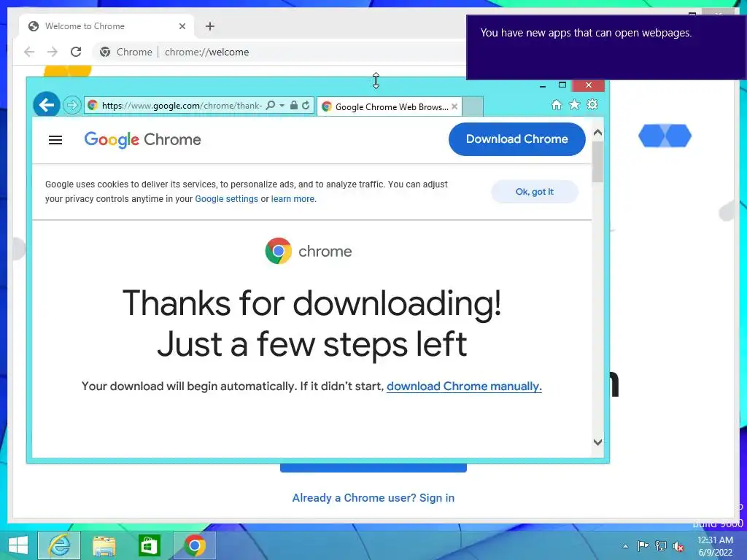Screen dimensions: 747x560
Task: Click the network tray icon
Action: (x=661, y=546)
